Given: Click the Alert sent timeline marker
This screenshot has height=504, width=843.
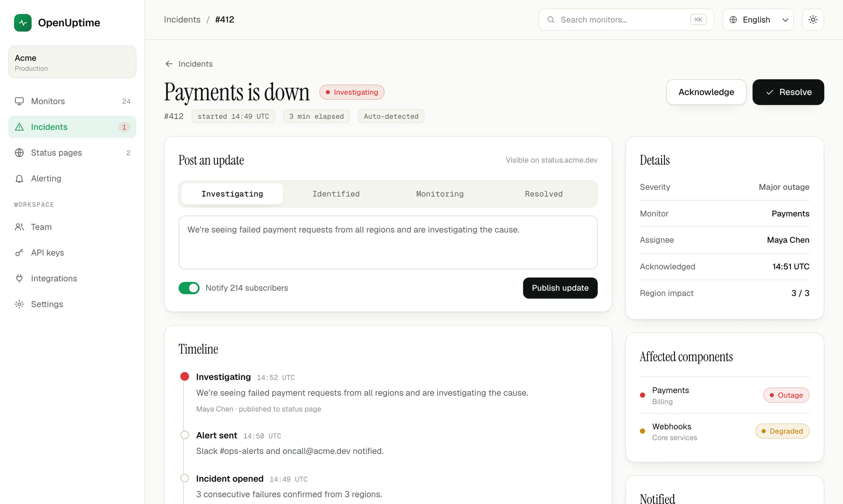Looking at the screenshot, I should [185, 435].
